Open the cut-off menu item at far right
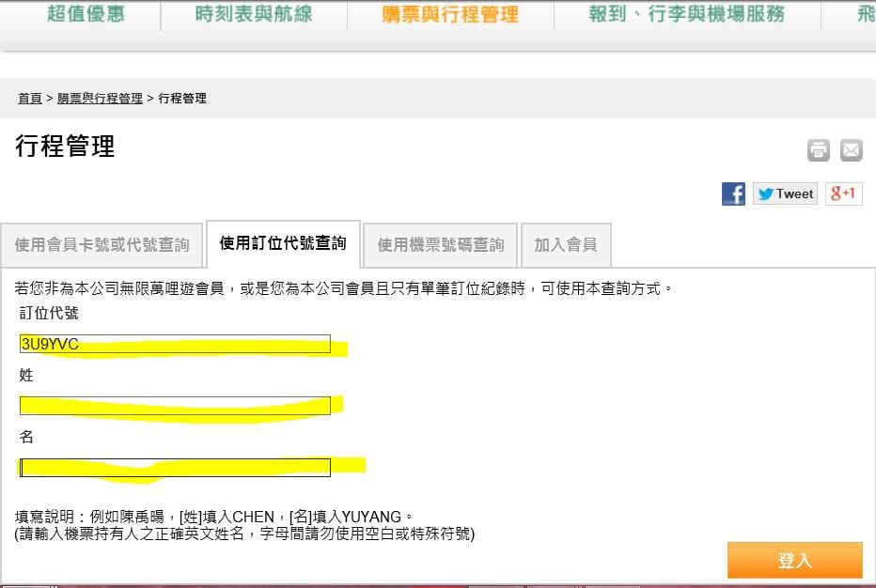The width and height of the screenshot is (876, 588). click(x=865, y=15)
